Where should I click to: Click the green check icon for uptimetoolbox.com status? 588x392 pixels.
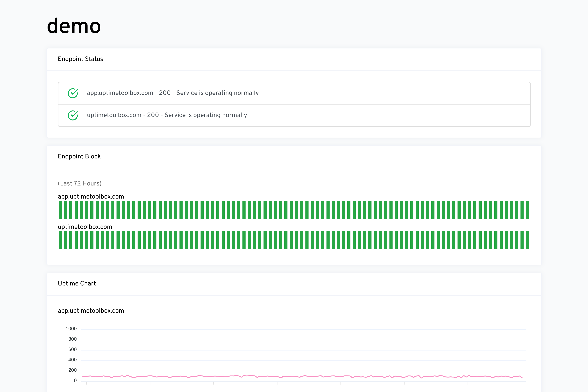coord(73,115)
